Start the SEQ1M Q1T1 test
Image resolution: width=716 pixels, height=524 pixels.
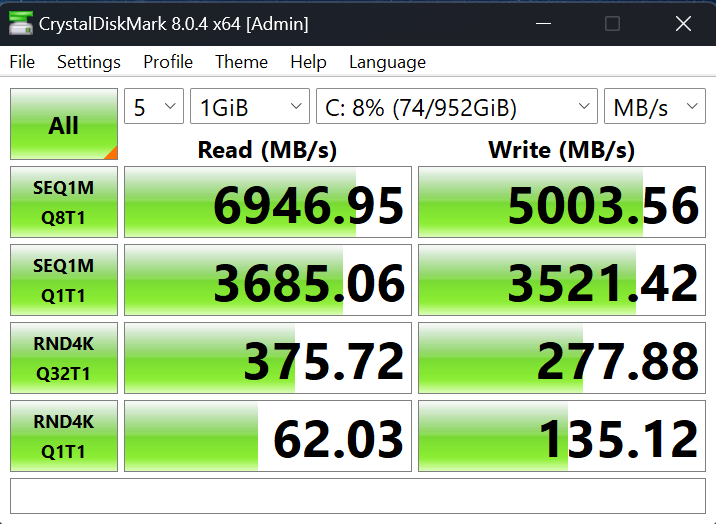point(64,280)
